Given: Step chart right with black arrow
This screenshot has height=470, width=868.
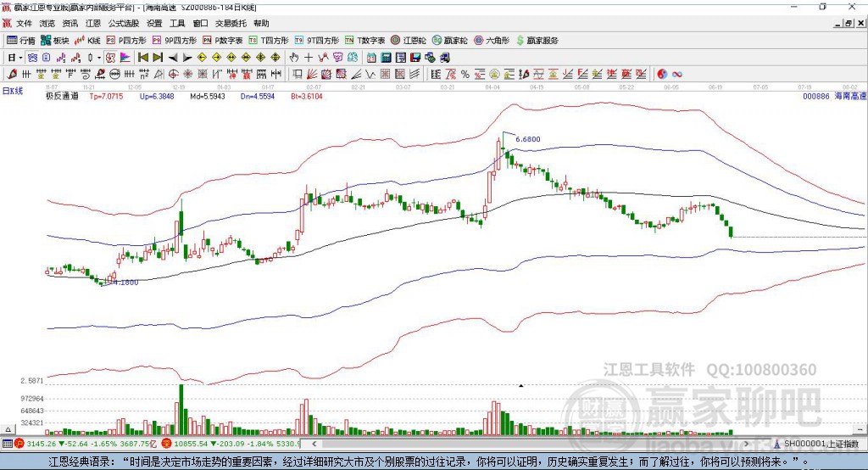Looking at the screenshot, I should coord(187,58).
